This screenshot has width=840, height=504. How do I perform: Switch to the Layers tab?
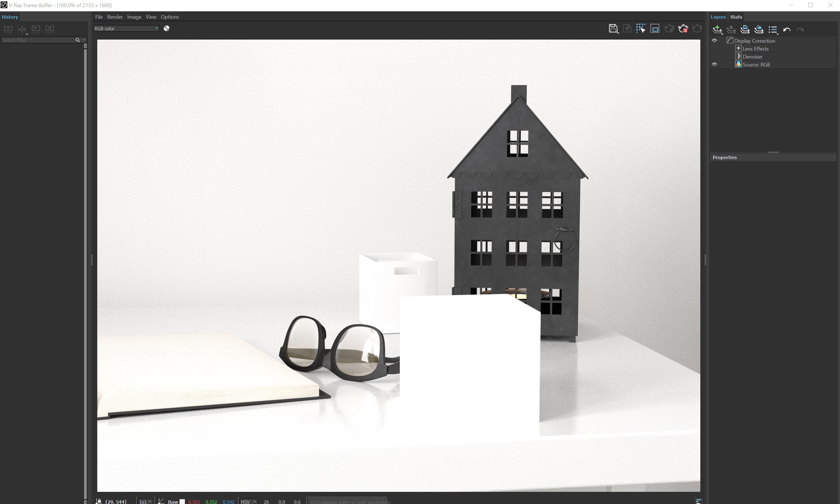[x=718, y=17]
